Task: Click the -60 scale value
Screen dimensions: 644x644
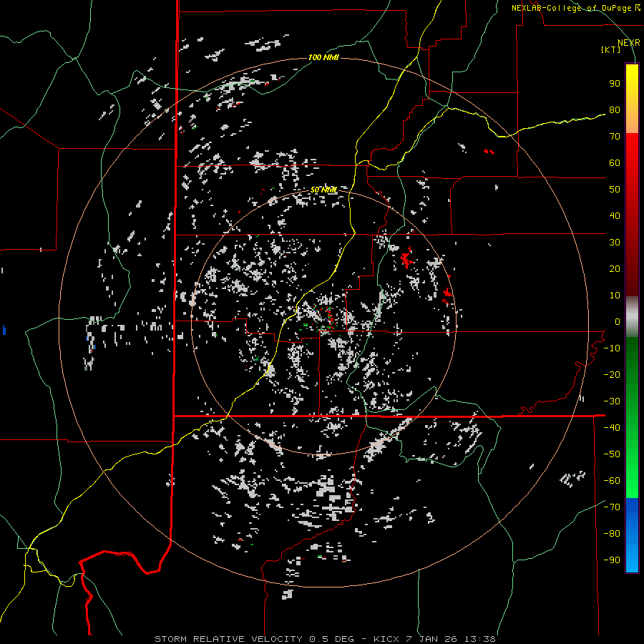Action: [x=612, y=481]
